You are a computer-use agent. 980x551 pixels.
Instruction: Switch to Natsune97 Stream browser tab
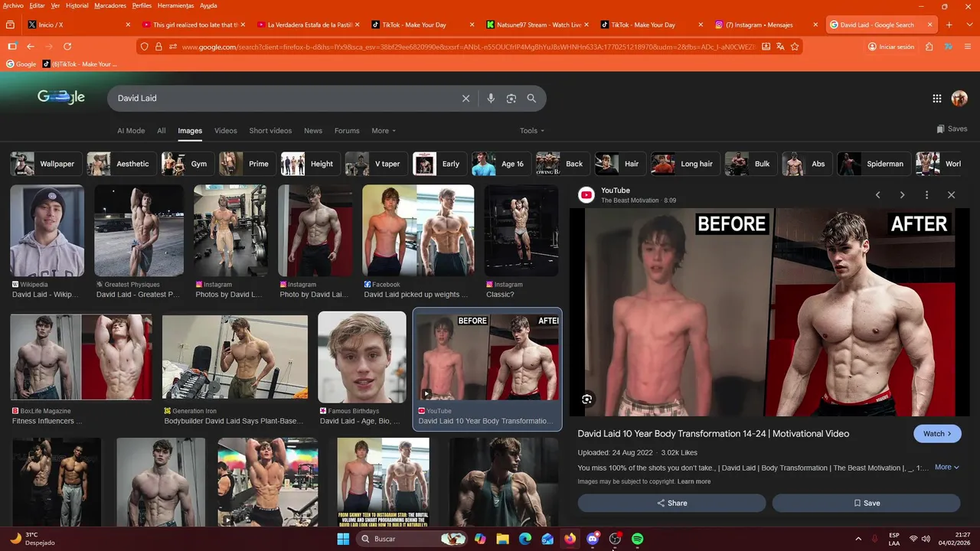539,24
